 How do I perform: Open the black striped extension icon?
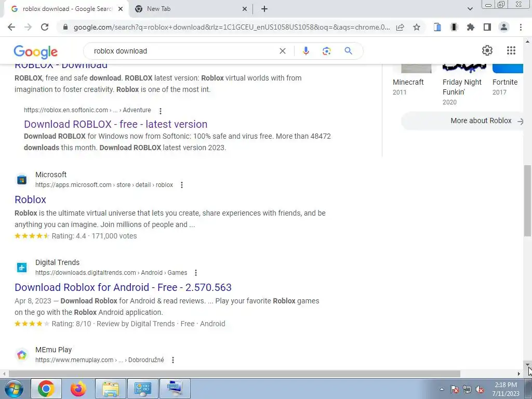454,27
